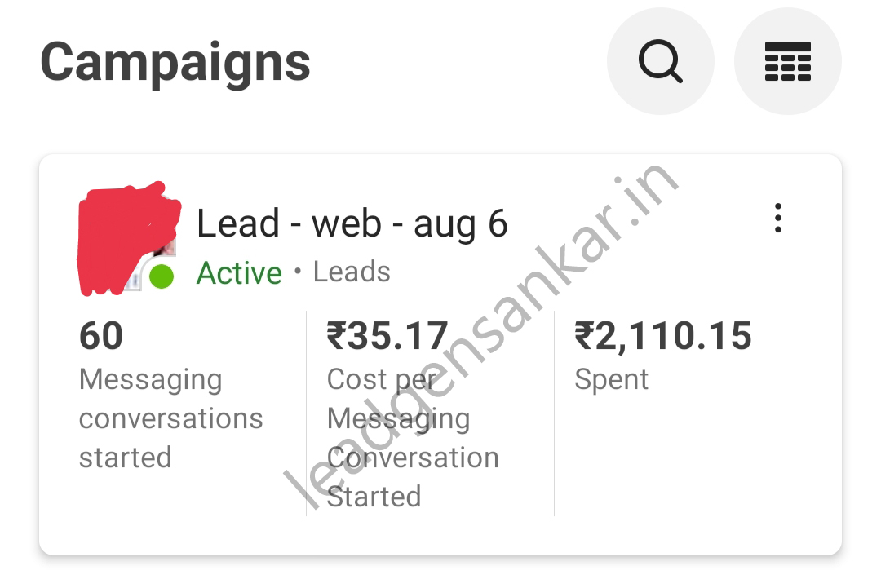Image resolution: width=881 pixels, height=588 pixels.
Task: Click divider between conversations and cost metrics
Action: [x=306, y=412]
